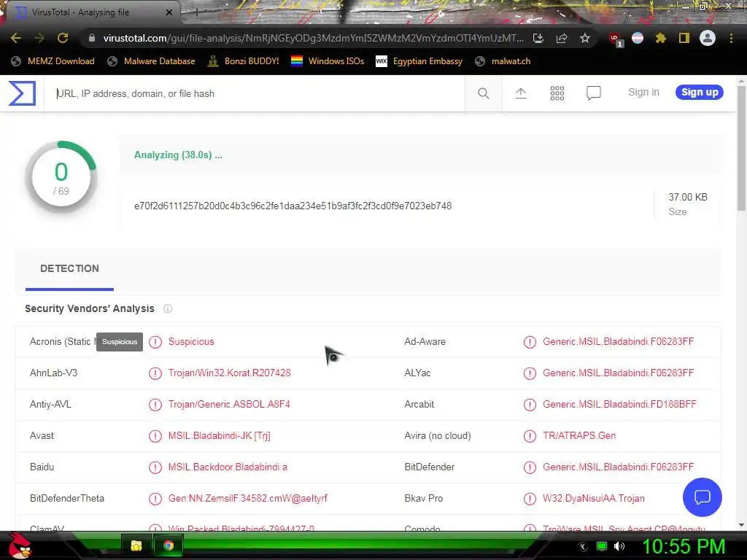Open the Windows ISOs bookmark
This screenshot has width=747, height=560.
[328, 61]
